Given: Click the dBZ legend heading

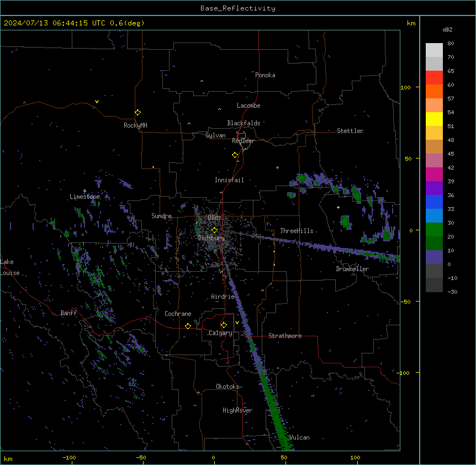Looking at the screenshot, I should tap(447, 30).
